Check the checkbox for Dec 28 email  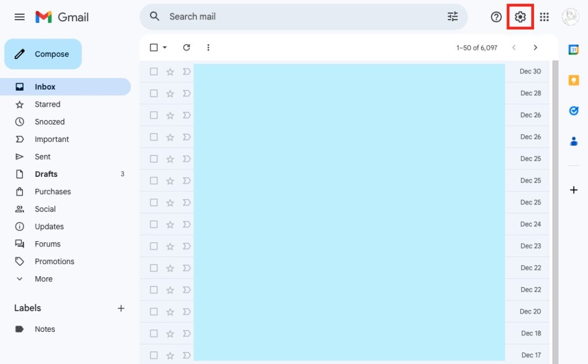pyautogui.click(x=153, y=94)
